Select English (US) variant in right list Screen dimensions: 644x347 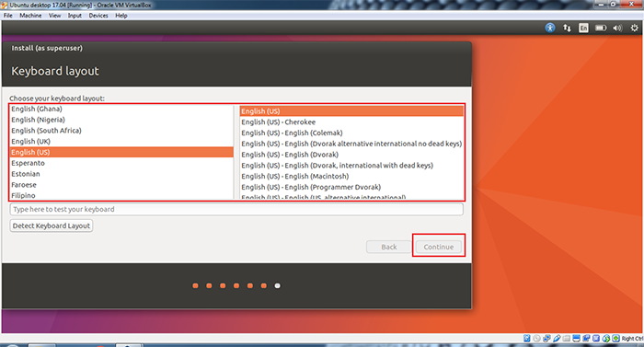(x=351, y=111)
